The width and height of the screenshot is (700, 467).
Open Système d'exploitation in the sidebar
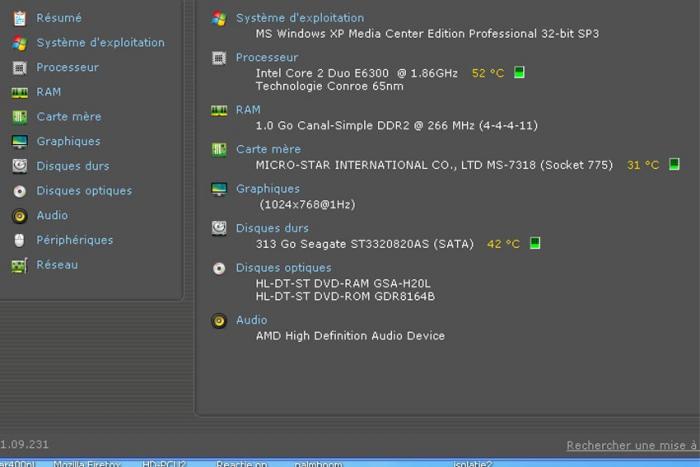click(x=100, y=42)
